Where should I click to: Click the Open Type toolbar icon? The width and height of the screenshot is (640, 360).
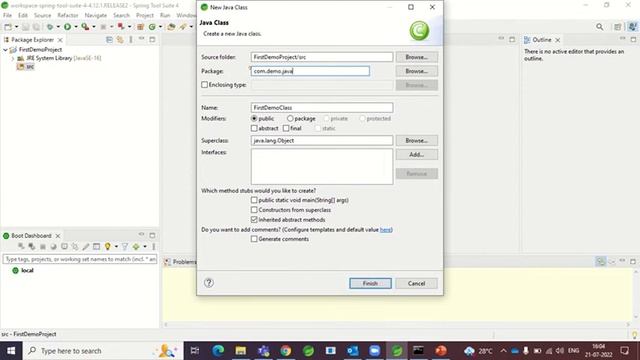pyautogui.click(x=171, y=27)
